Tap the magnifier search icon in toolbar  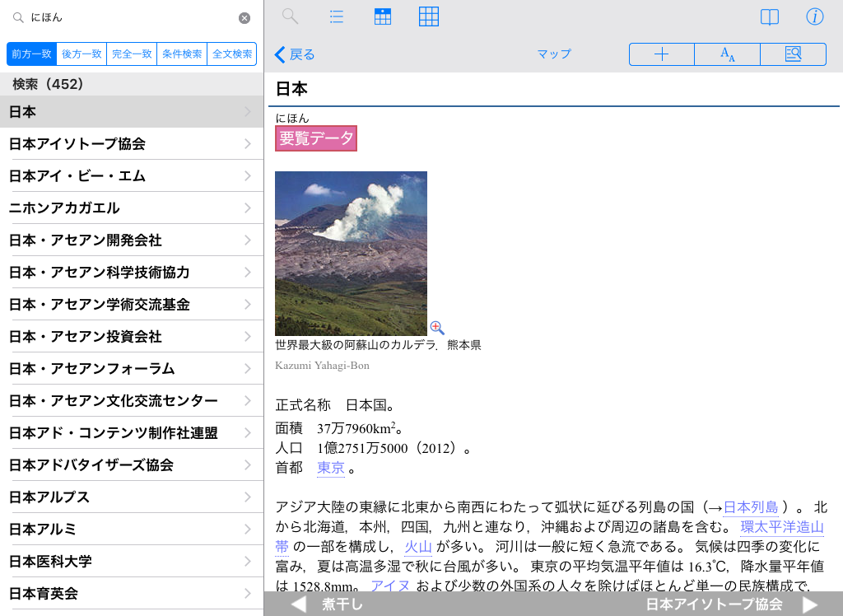click(290, 16)
